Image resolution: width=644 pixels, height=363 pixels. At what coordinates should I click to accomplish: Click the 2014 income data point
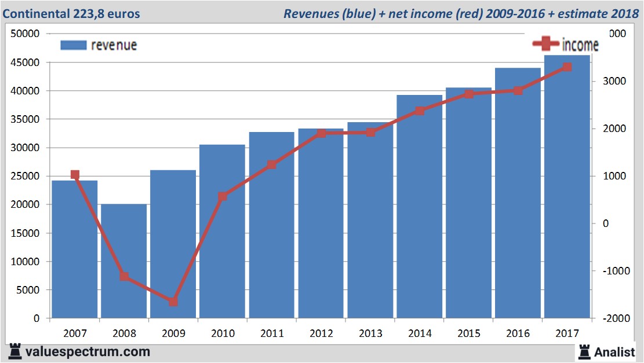[x=419, y=111]
